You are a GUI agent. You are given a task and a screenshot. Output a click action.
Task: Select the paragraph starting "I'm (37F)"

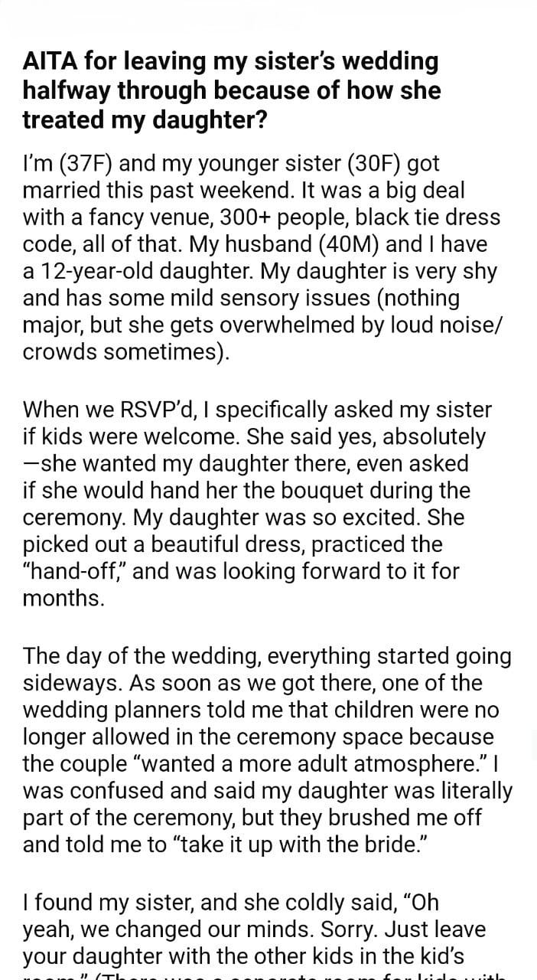pos(262,257)
